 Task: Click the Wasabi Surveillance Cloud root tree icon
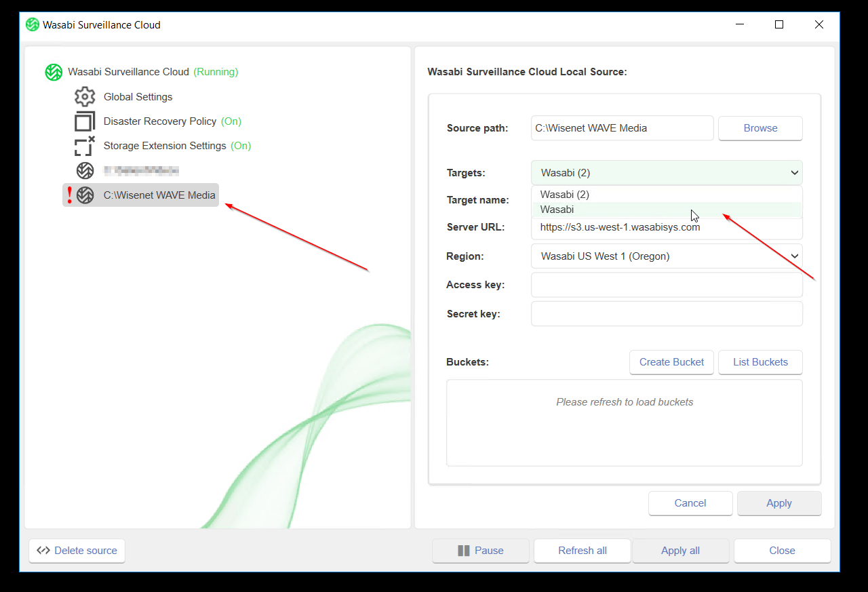54,72
